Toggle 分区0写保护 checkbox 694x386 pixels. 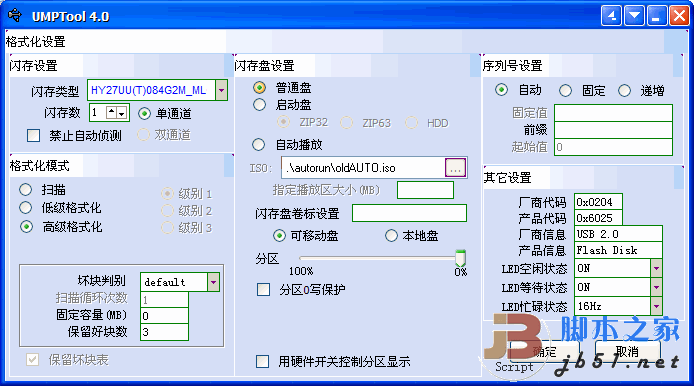point(264,290)
